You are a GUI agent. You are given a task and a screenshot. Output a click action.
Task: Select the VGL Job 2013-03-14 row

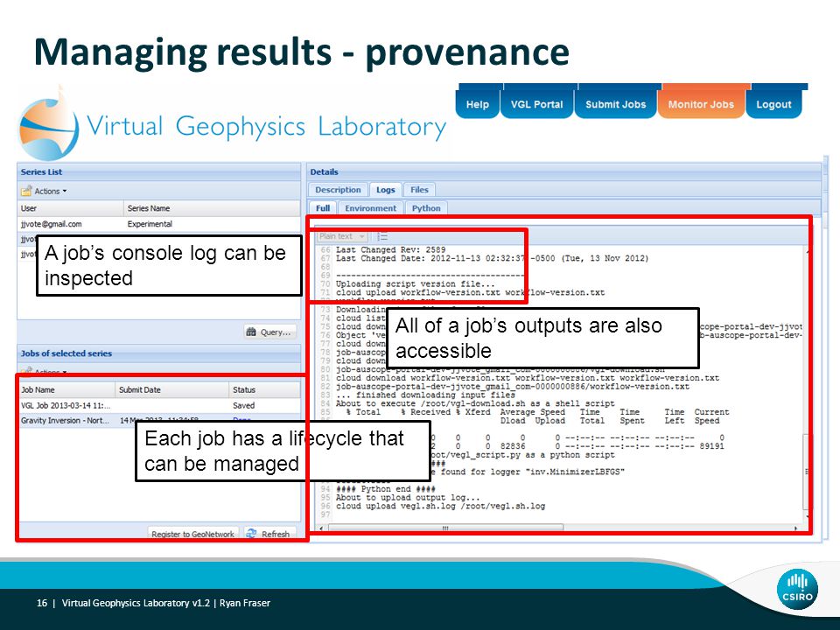158,405
